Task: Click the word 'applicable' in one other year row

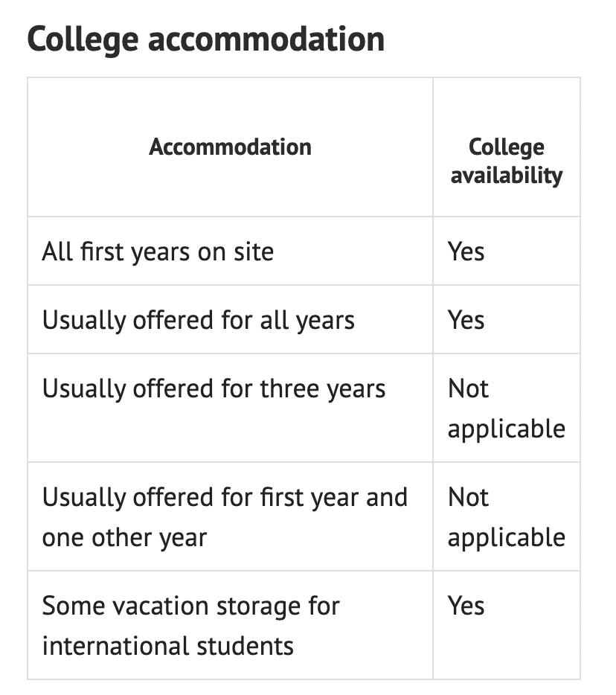Action: pyautogui.click(x=507, y=538)
